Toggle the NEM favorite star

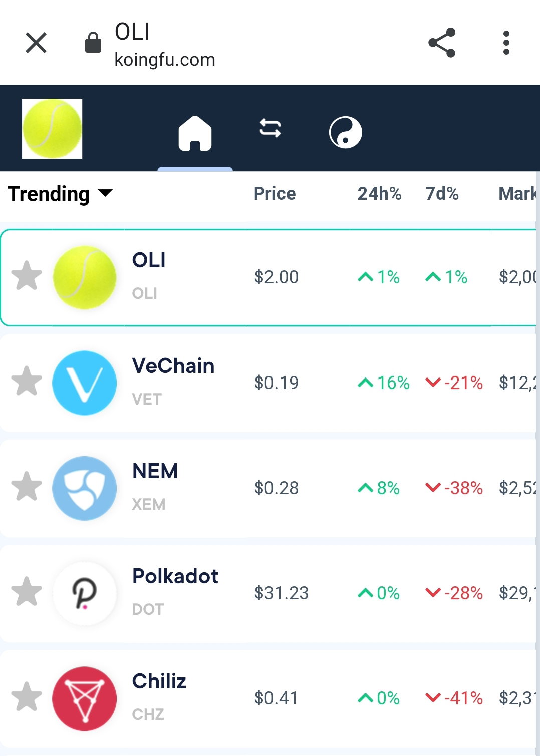click(27, 486)
